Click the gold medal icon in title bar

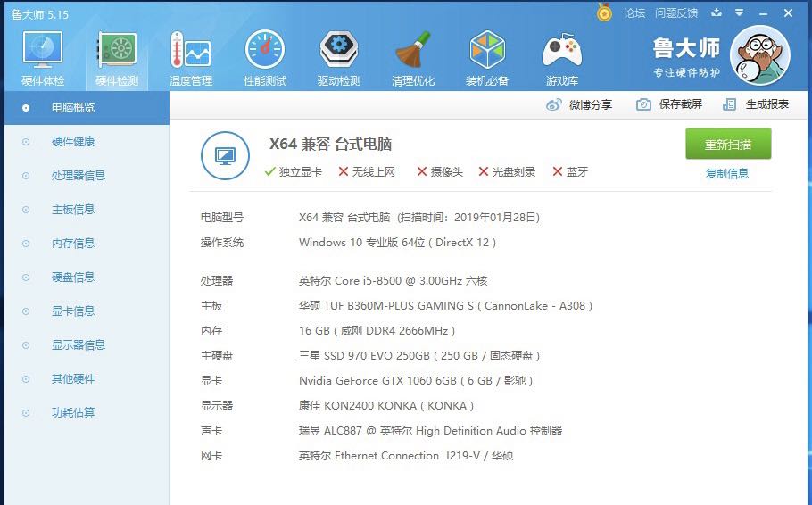604,12
